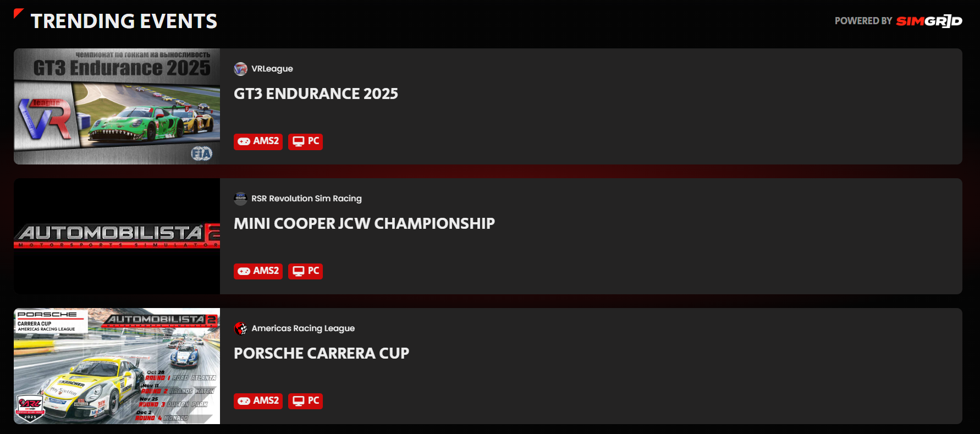The width and height of the screenshot is (980, 434).
Task: Click the AMS2 tag on Mini Cooper JCW Championship
Action: [x=258, y=271]
